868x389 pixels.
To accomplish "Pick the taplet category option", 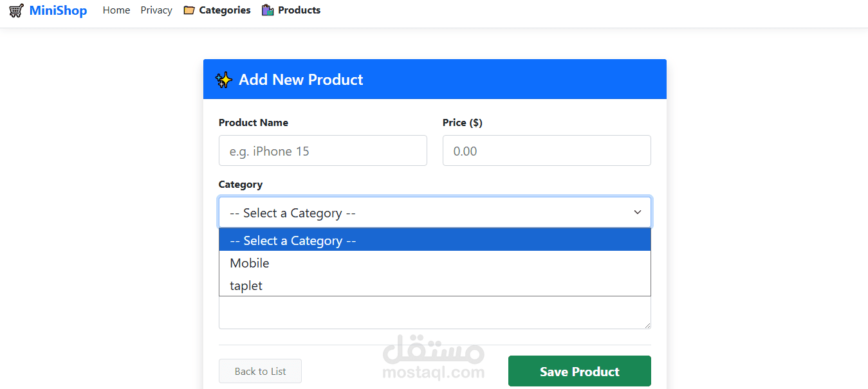I will pyautogui.click(x=246, y=285).
